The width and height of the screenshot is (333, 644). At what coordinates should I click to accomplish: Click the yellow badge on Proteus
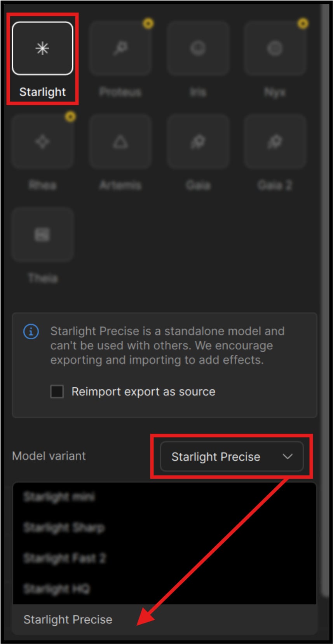pos(148,24)
